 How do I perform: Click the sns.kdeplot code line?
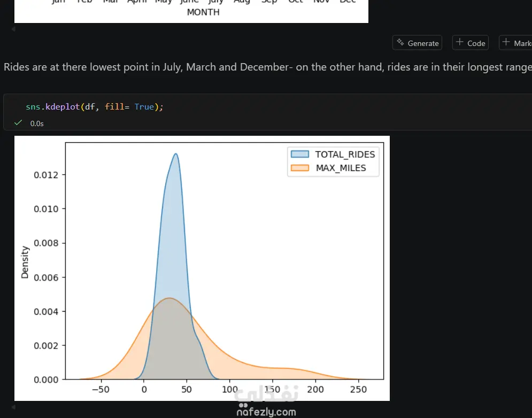pos(95,107)
